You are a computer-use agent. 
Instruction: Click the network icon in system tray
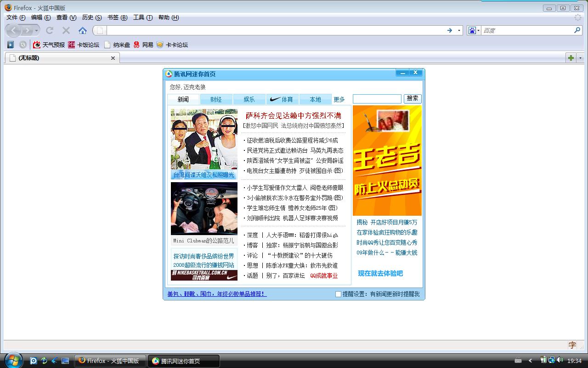coord(551,361)
